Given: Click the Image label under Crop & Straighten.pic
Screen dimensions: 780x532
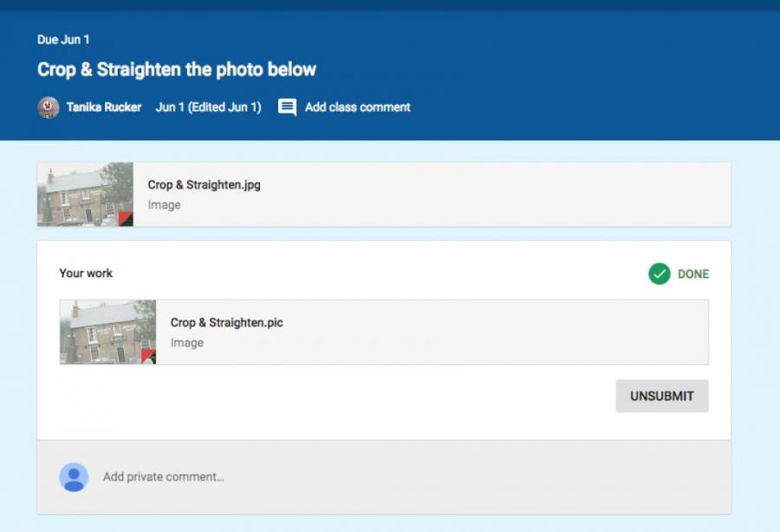Looking at the screenshot, I should (187, 343).
